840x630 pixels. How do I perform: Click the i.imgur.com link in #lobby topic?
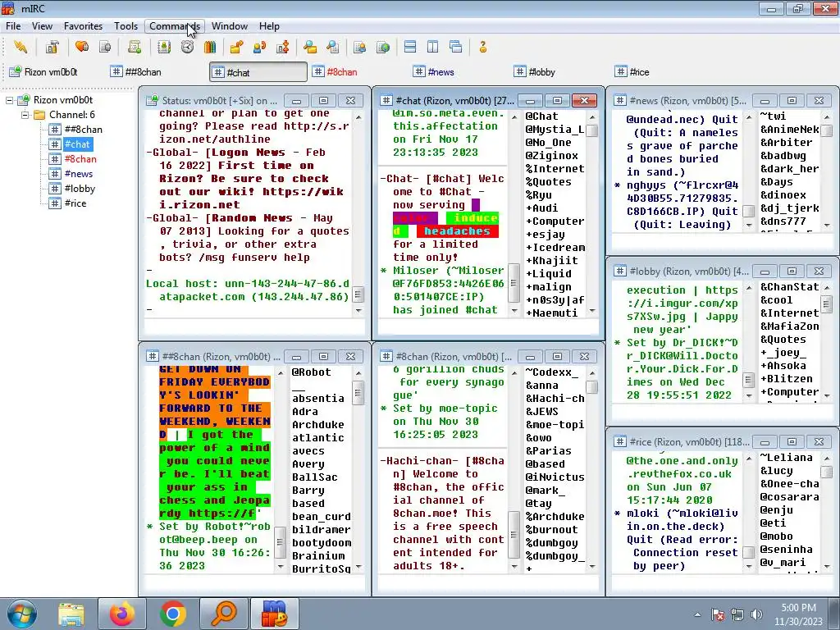(682, 304)
